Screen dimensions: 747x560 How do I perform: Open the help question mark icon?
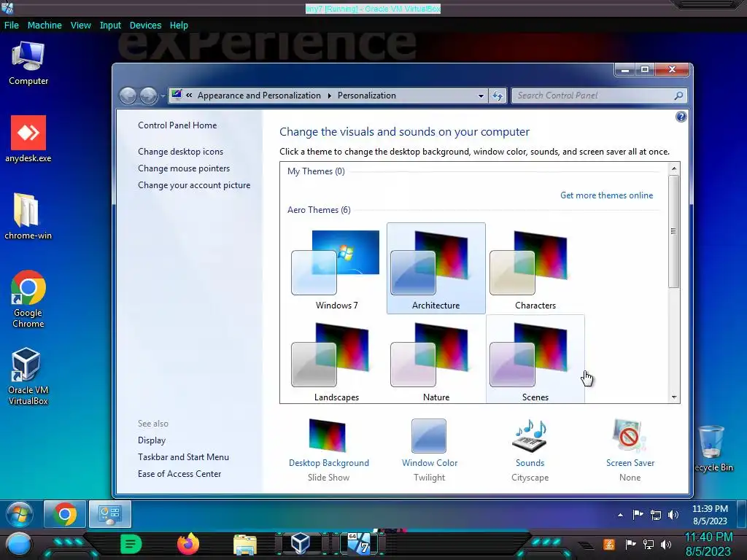681,117
